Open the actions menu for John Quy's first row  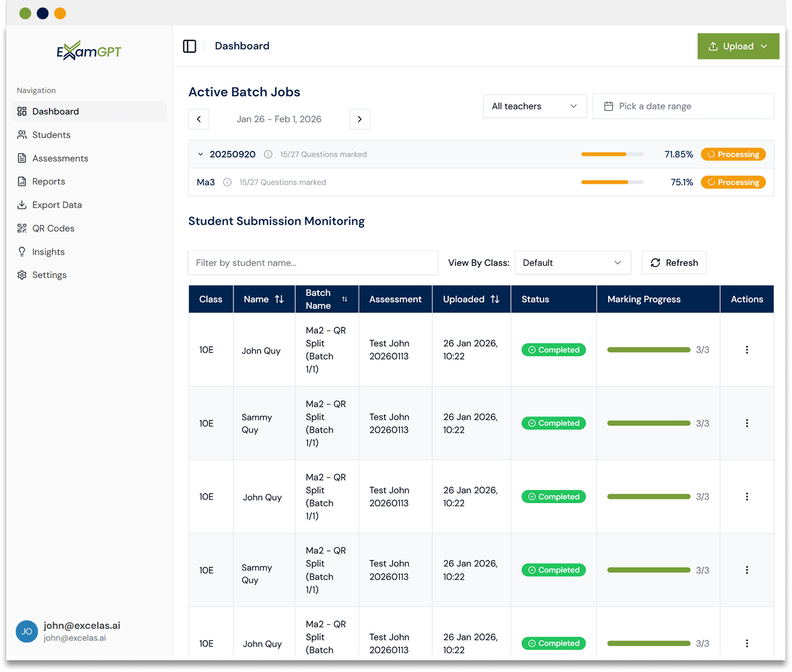coord(747,350)
